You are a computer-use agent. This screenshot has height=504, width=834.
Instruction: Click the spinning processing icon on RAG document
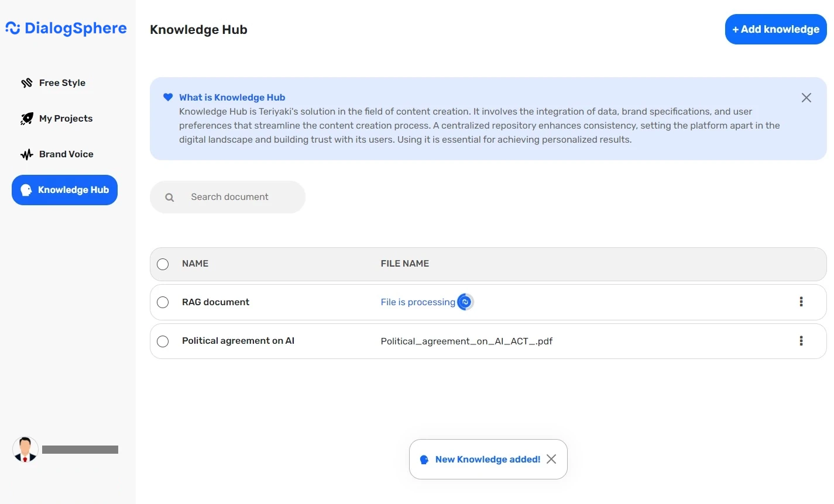click(465, 302)
